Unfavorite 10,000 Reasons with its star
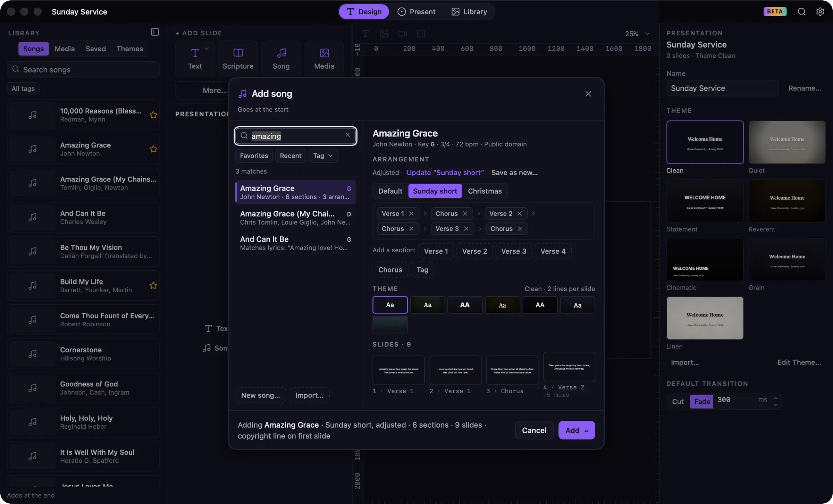Screen dimensions: 833x504 153,115
